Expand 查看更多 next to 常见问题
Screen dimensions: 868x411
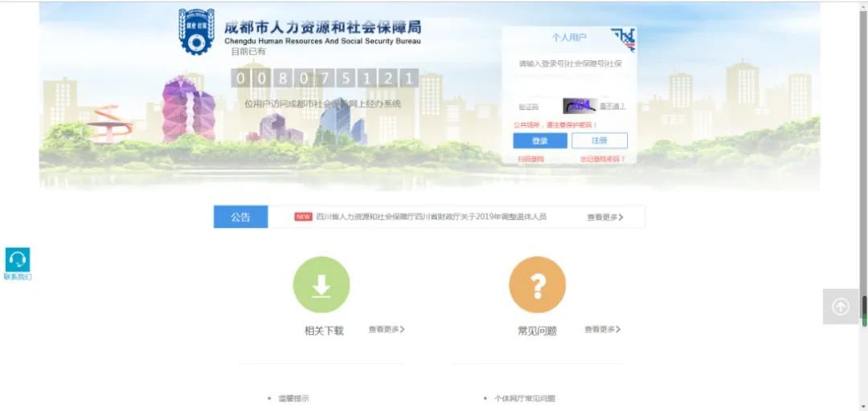602,329
